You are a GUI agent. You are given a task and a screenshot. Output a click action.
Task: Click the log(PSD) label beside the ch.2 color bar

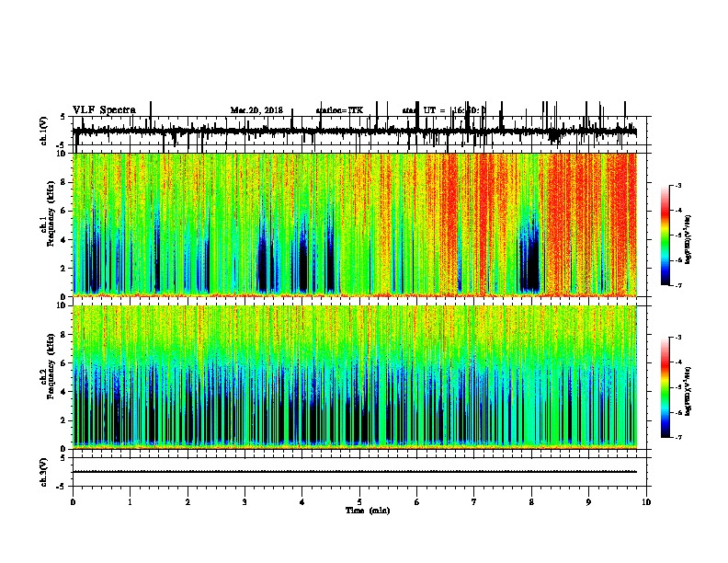pyautogui.click(x=688, y=391)
